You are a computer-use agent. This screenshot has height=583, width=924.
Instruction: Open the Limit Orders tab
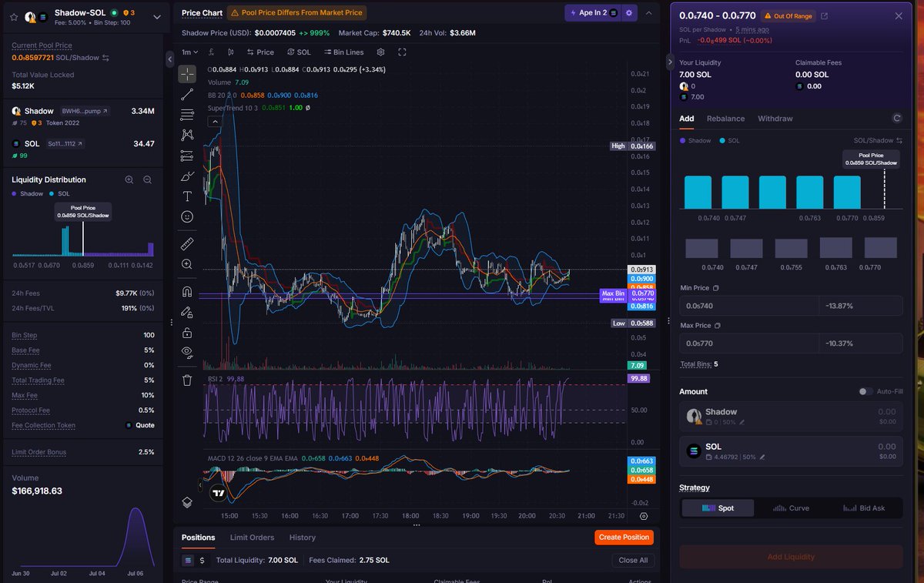pos(252,538)
